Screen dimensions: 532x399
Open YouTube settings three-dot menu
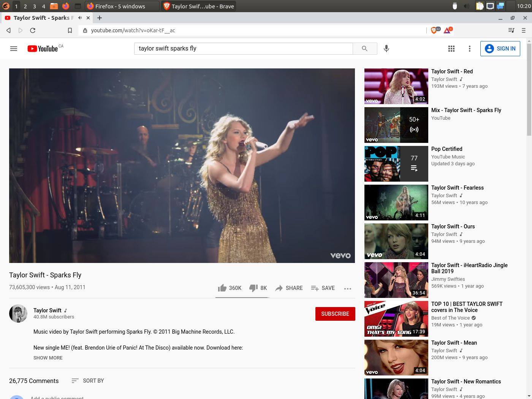[x=470, y=49]
